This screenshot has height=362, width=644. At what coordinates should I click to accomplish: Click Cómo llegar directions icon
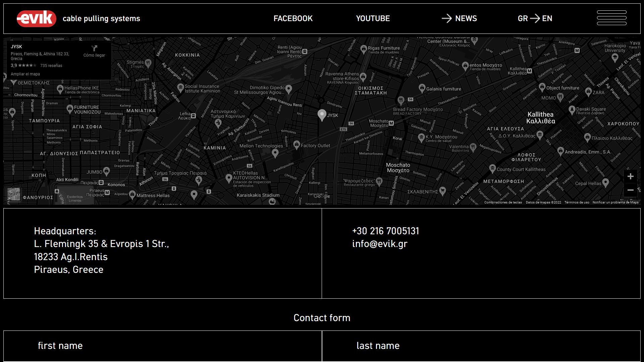point(94,48)
